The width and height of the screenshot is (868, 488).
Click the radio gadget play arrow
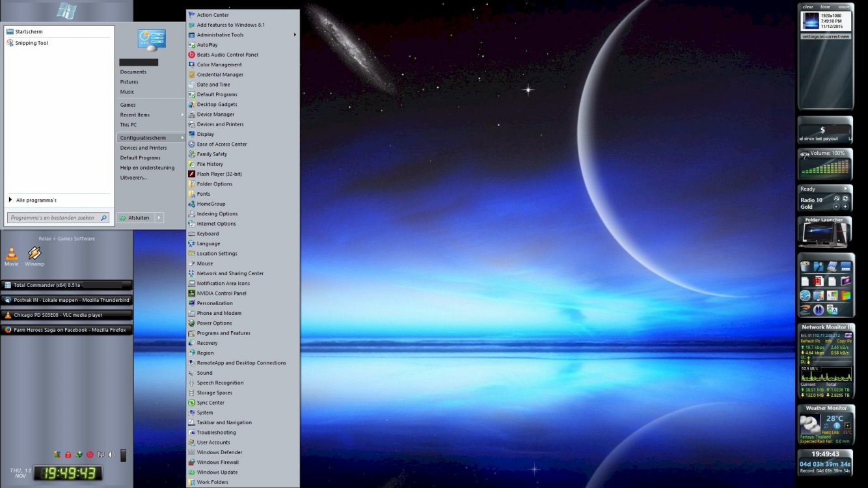(845, 189)
